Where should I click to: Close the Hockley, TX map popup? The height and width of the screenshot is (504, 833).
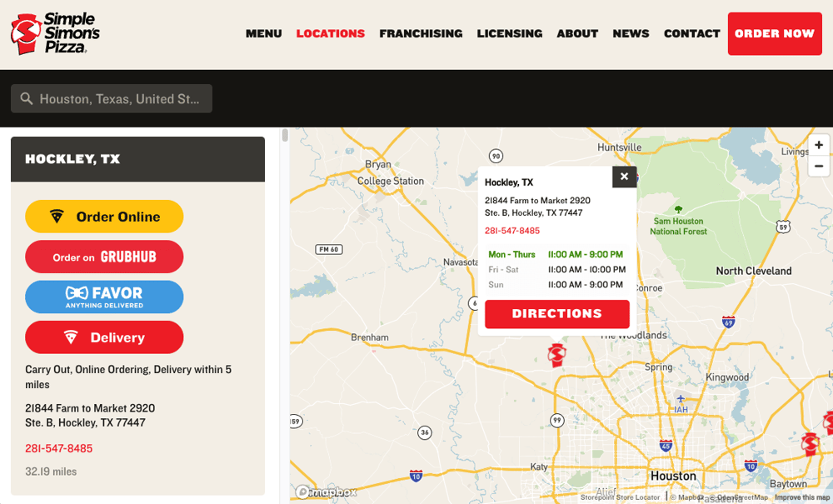tap(624, 177)
